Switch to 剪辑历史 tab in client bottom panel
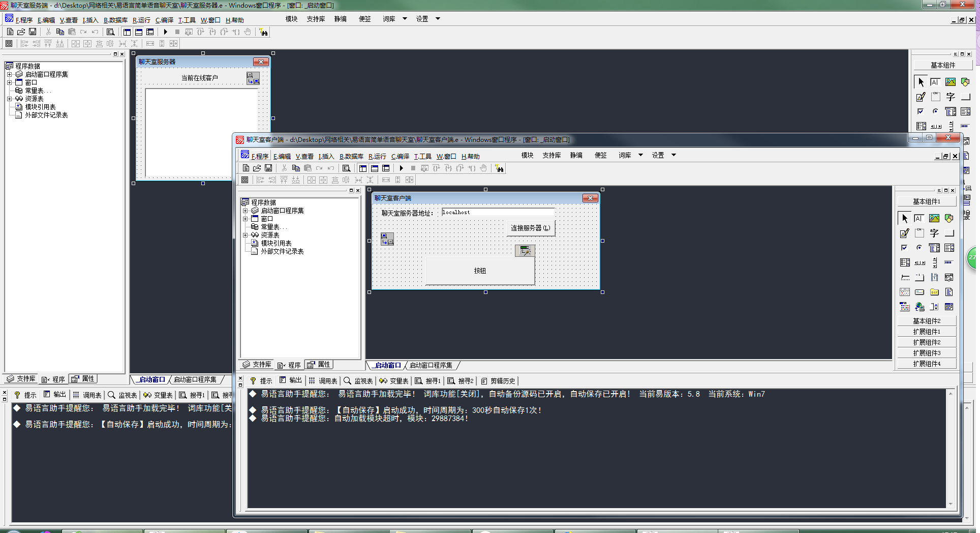Screen dimensions: 980x533 [x=498, y=380]
